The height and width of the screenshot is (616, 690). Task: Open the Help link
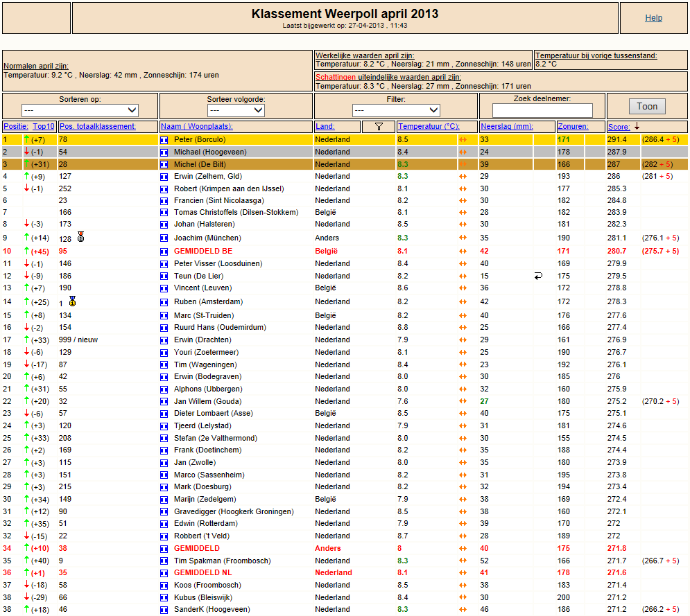click(x=653, y=18)
